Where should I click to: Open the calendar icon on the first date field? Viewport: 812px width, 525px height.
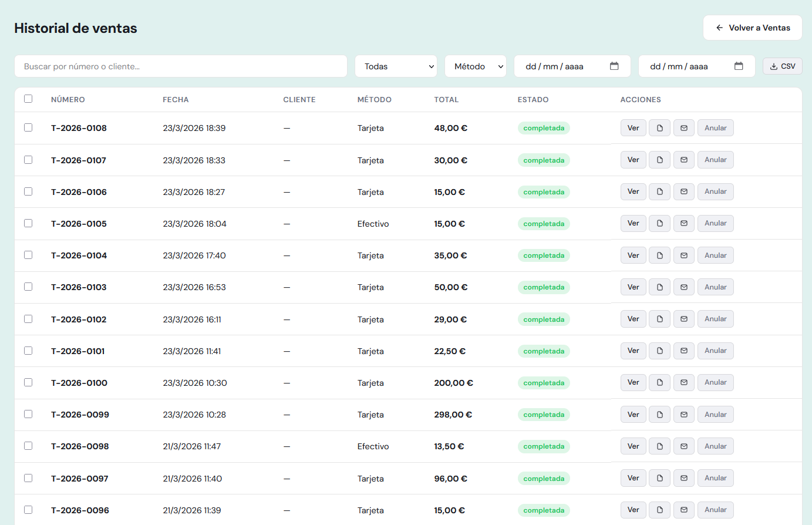tap(614, 66)
